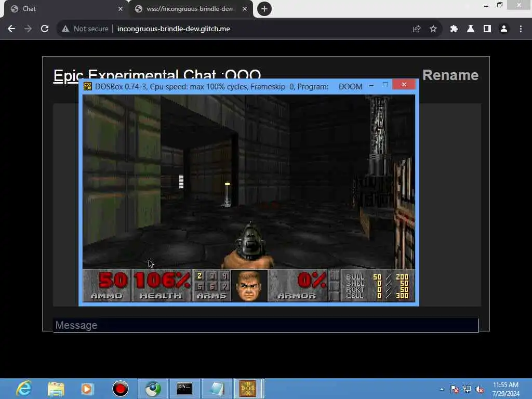Click the address bar URL
The height and width of the screenshot is (399, 532).
click(174, 29)
